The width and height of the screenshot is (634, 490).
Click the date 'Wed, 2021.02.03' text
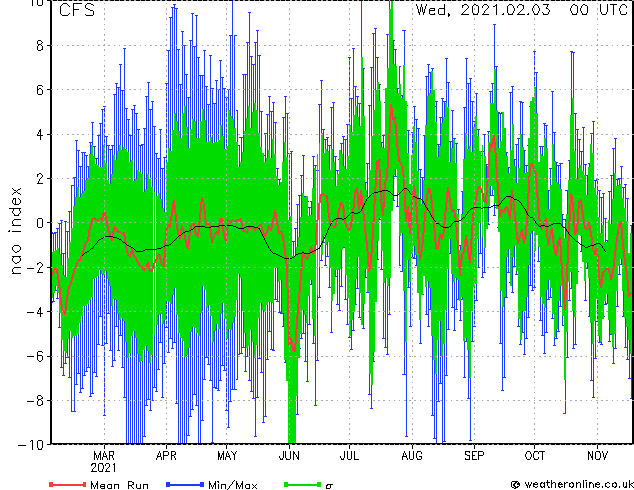point(483,9)
